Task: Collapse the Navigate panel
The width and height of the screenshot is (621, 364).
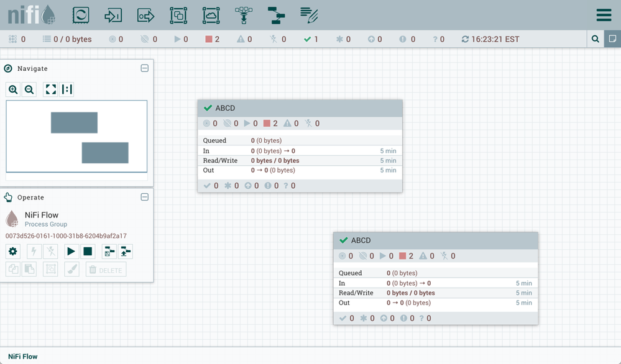Action: [145, 68]
